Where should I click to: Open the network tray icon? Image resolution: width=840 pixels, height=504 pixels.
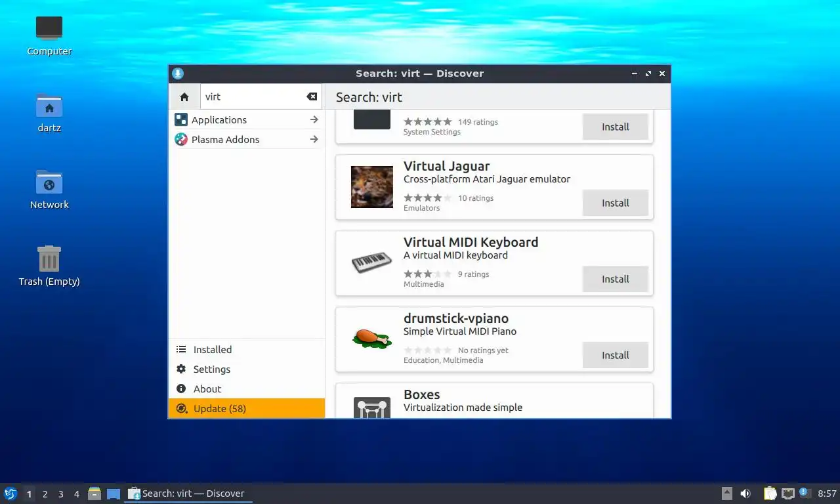787,493
